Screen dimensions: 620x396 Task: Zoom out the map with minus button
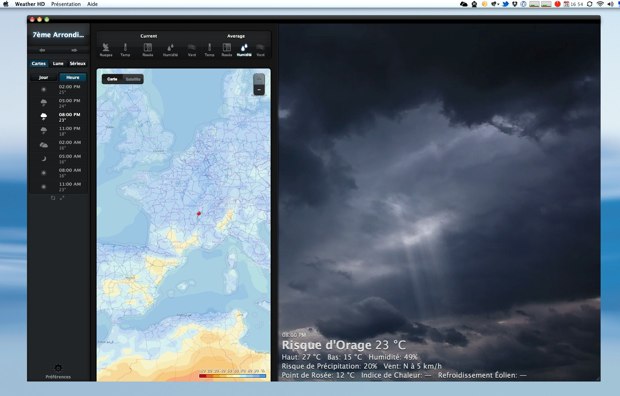tap(259, 90)
